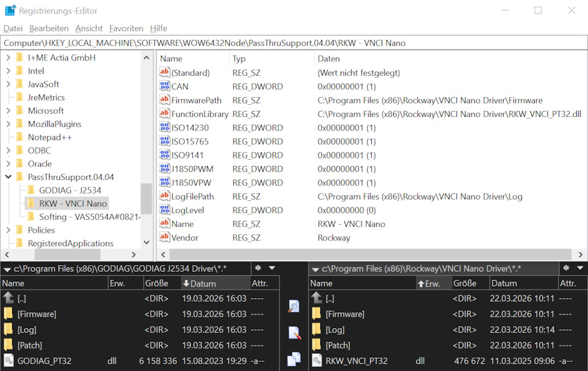Select the (Standard) default value icon
This screenshot has width=588, height=371.
(x=164, y=72)
